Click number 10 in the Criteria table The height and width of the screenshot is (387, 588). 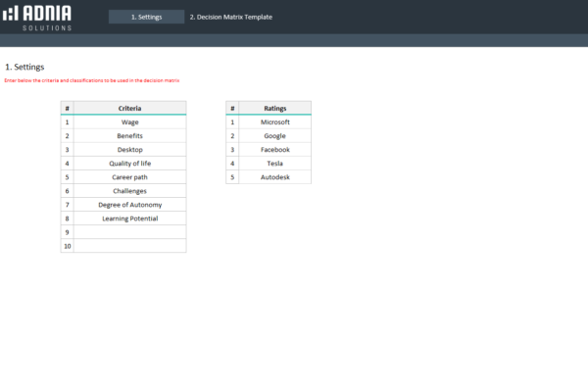(67, 246)
